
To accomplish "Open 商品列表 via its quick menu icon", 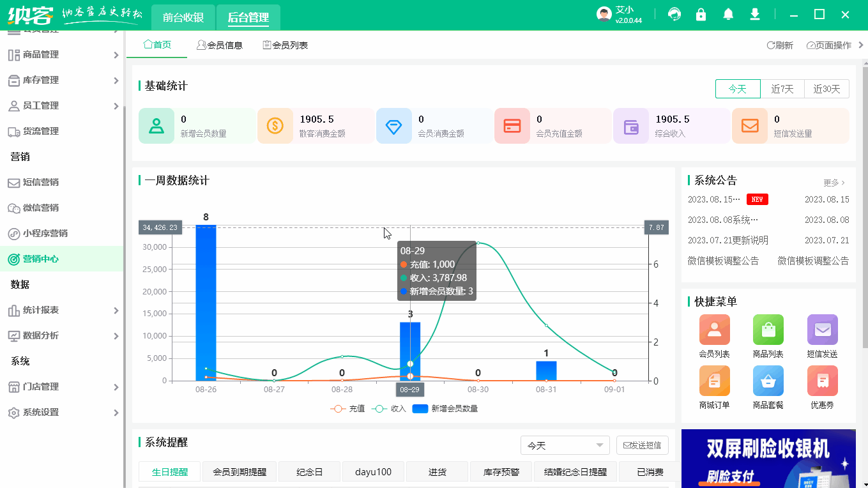I will click(x=768, y=330).
